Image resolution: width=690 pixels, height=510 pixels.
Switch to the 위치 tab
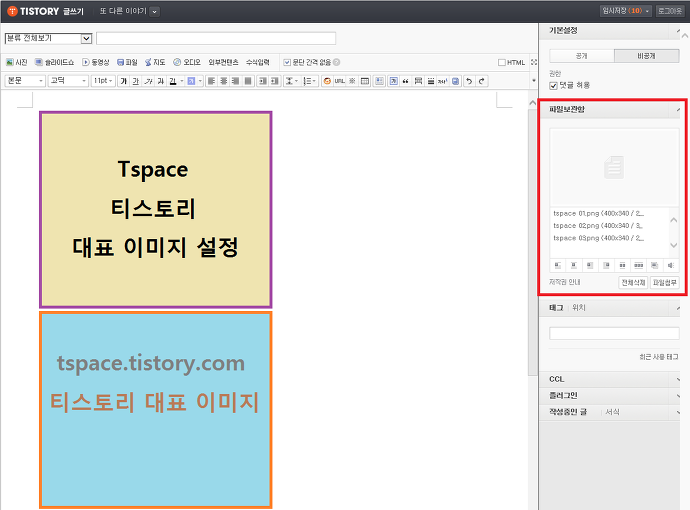pos(579,308)
